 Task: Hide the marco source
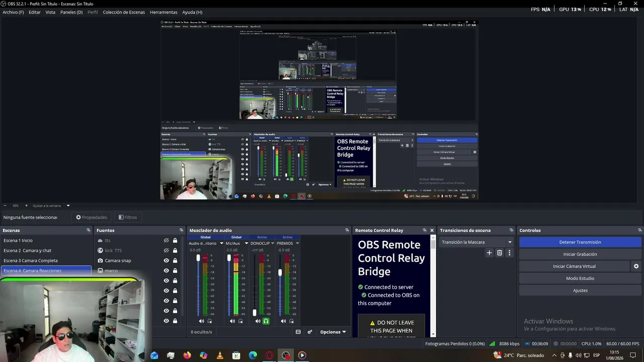pos(166,270)
